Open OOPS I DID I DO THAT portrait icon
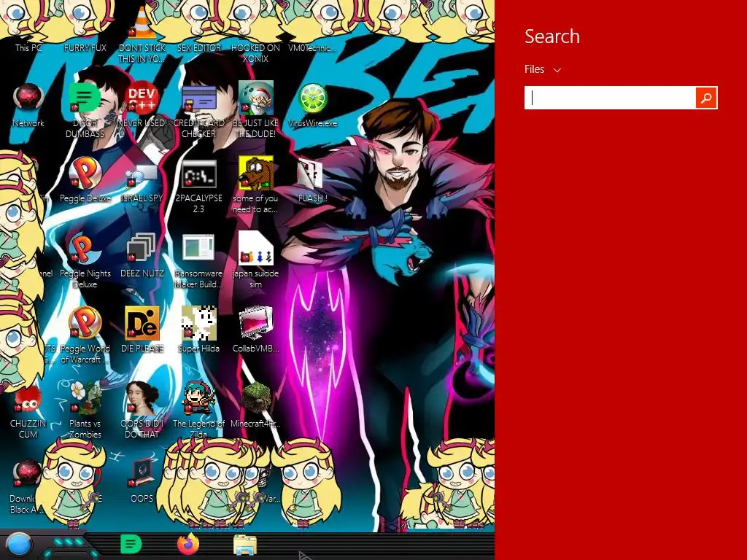 (x=142, y=410)
